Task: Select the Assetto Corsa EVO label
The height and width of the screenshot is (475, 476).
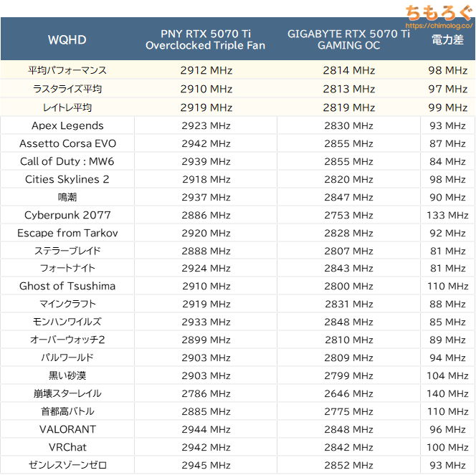Action: coord(67,143)
